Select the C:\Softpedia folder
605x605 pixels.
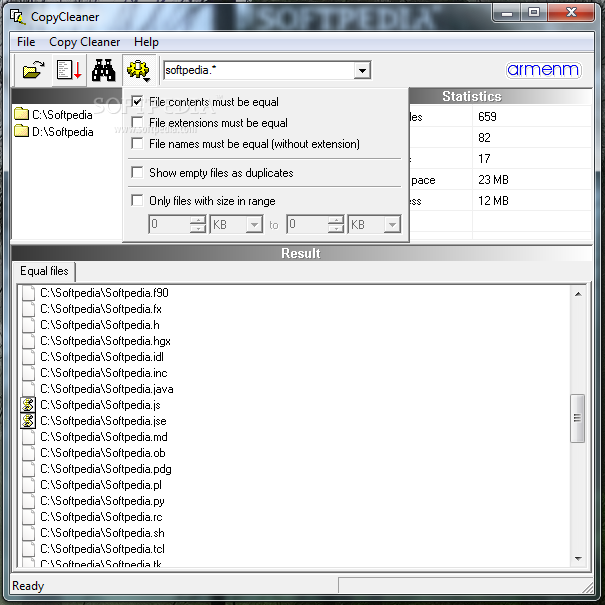(53, 115)
